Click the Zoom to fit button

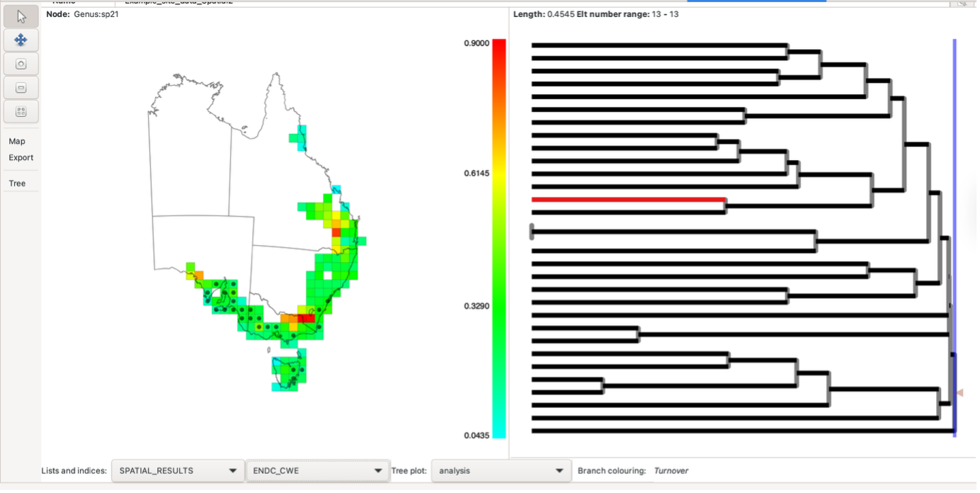(x=21, y=111)
